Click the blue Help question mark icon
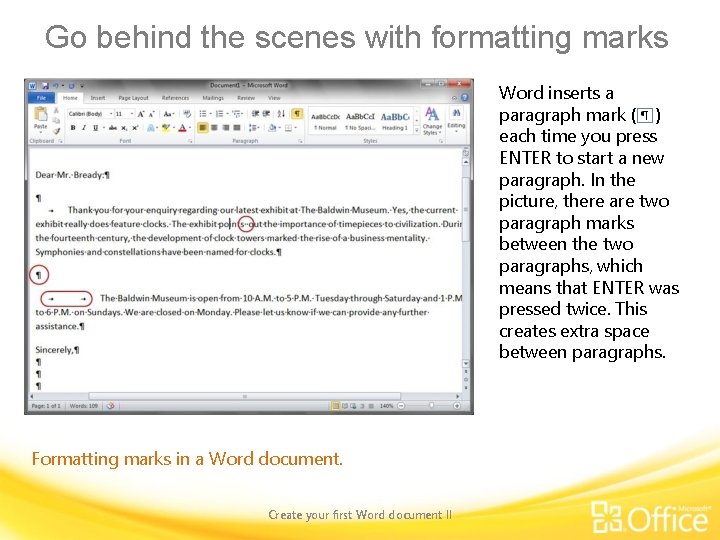720x540 pixels. click(464, 97)
